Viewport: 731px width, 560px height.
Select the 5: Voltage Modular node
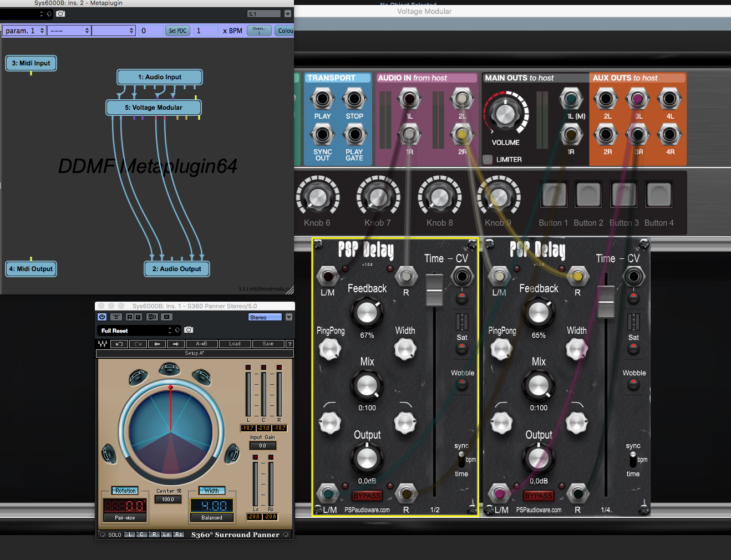(154, 108)
